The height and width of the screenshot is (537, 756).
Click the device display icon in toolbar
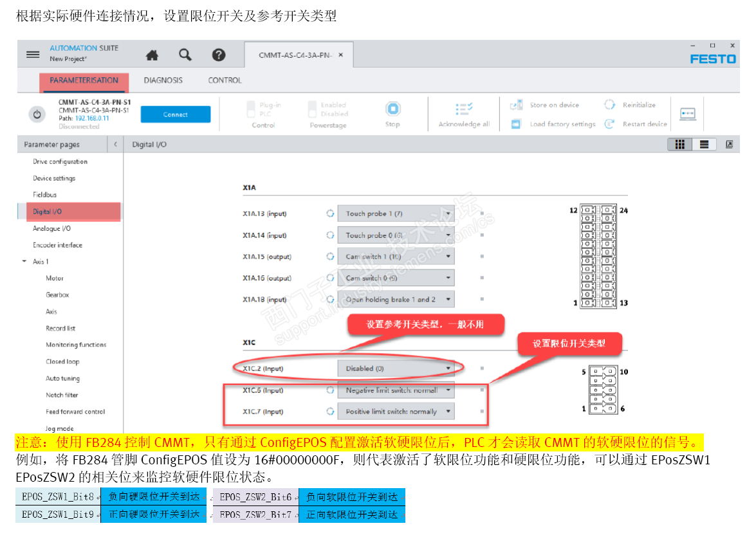(688, 114)
